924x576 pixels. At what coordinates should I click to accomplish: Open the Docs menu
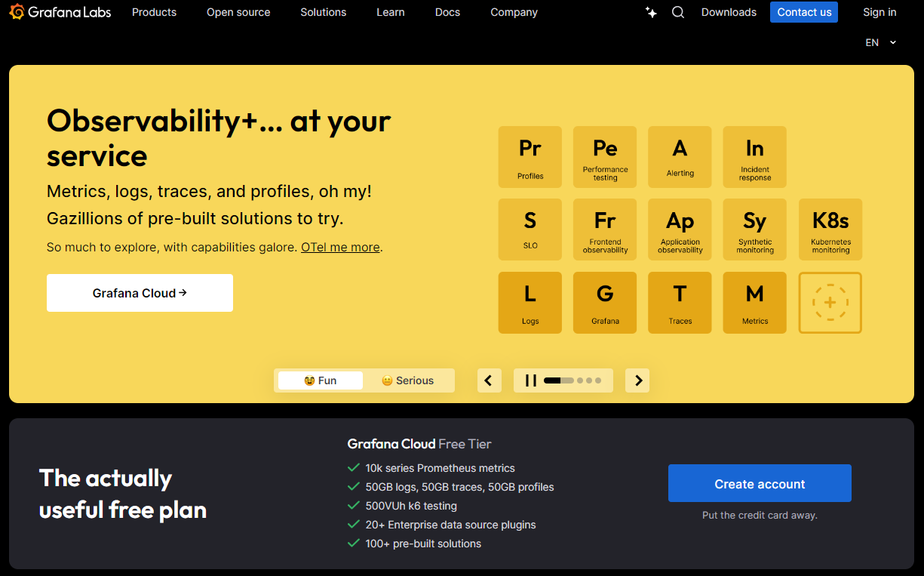click(x=447, y=12)
